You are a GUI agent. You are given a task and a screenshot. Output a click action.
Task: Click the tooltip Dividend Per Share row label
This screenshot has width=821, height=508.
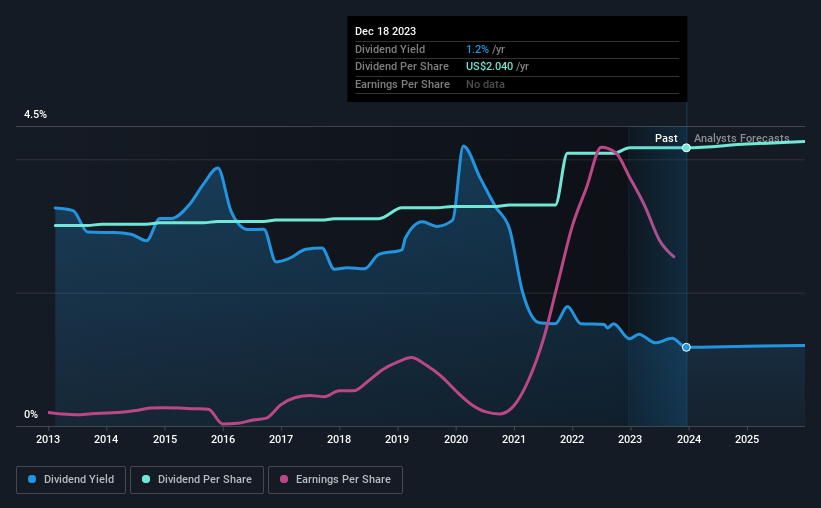tap(402, 67)
